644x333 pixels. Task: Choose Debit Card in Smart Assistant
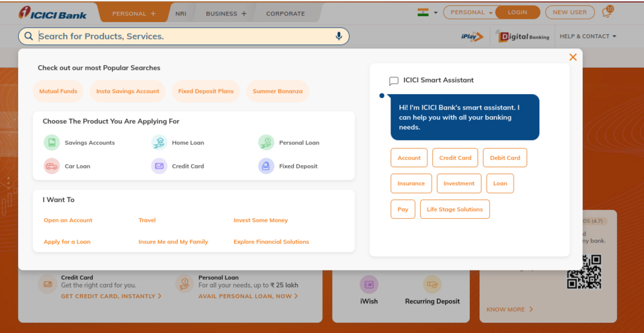tap(505, 158)
